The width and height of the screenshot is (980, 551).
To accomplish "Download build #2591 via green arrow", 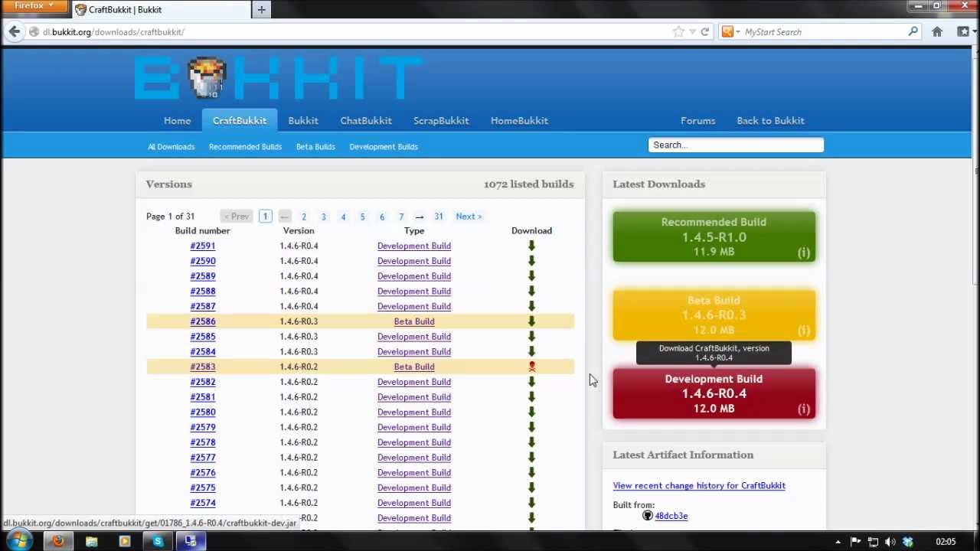I will click(531, 246).
